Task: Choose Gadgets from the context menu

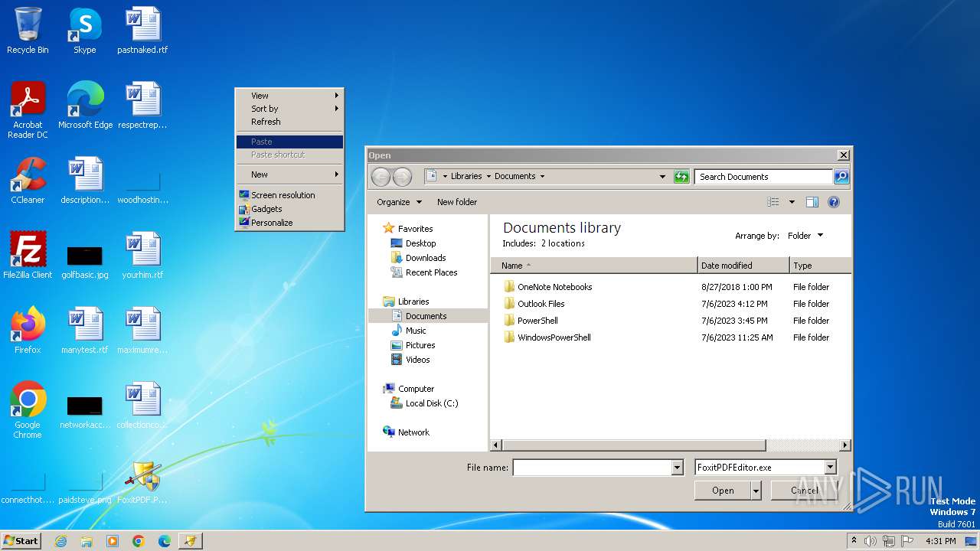Action: tap(289, 209)
